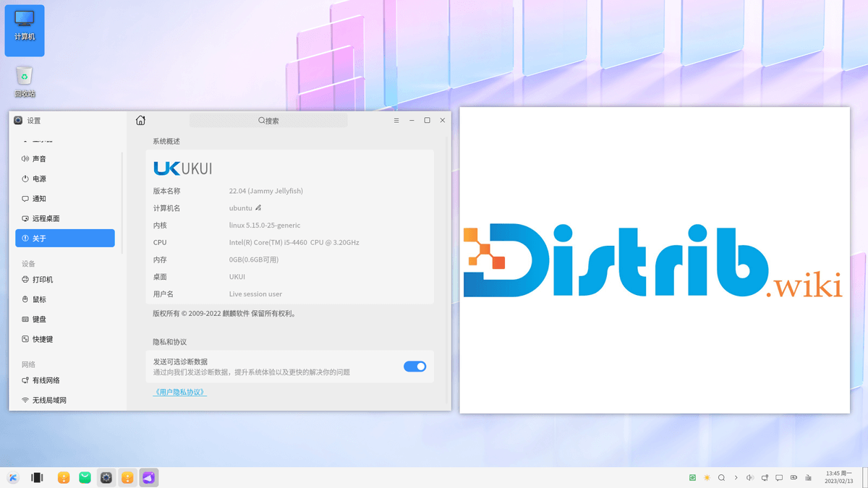Click the Settings gear taskbar icon
The image size is (868, 488).
point(106,478)
